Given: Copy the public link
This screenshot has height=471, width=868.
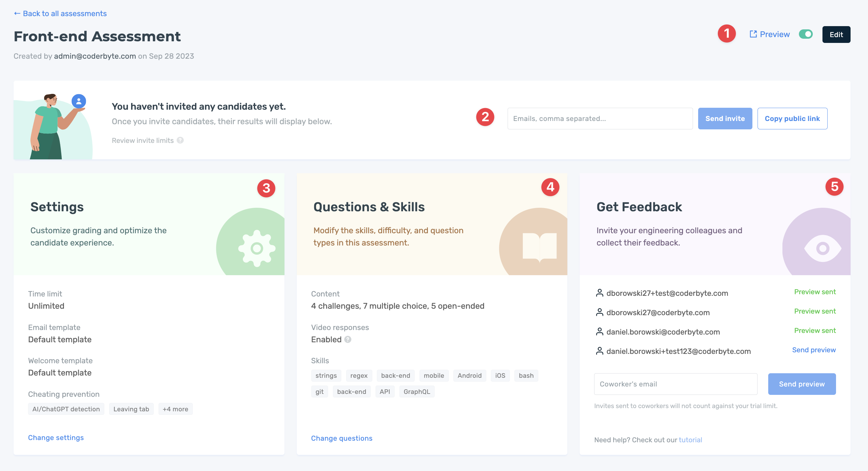Looking at the screenshot, I should click(x=792, y=118).
